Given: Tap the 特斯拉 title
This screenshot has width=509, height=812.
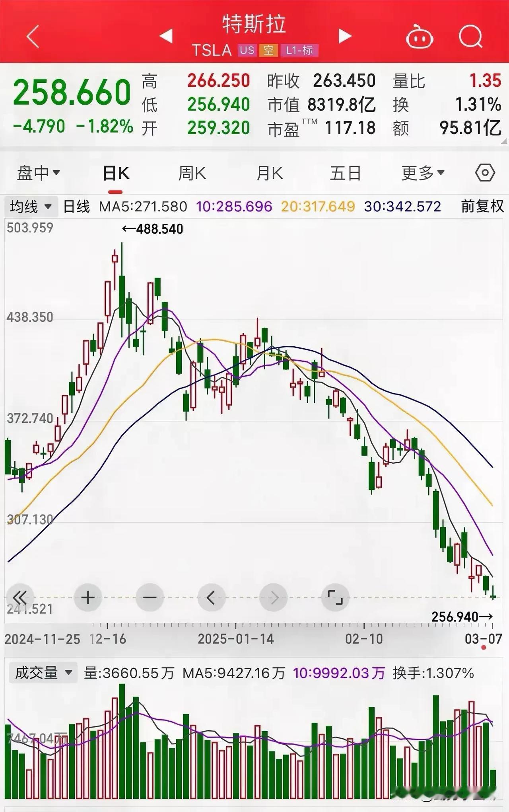Looking at the screenshot, I should (x=254, y=24).
